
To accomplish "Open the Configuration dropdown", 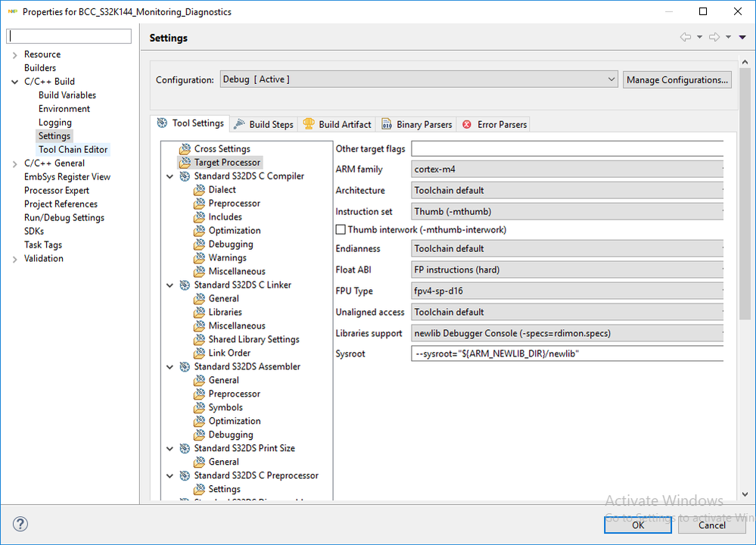I will [419, 79].
